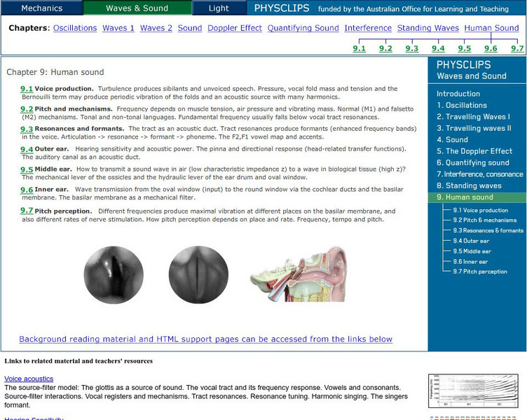Select 4. Sound in sidebar
This screenshot has width=527, height=420.
[452, 140]
